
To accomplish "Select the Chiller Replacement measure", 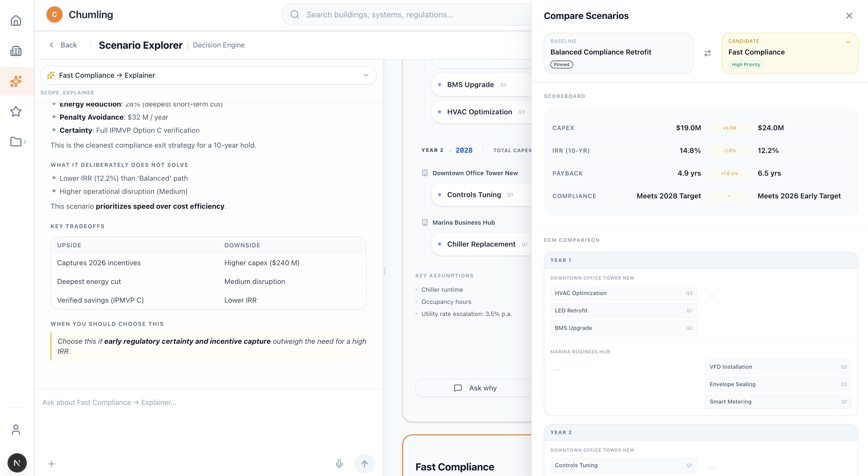I will [481, 244].
